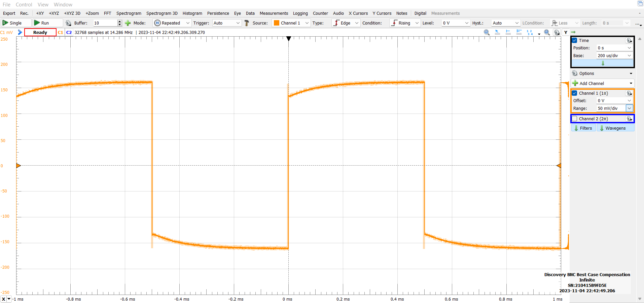Viewport: 644px width, 303px height.
Task: Open Time panel gear settings
Action: tap(629, 40)
